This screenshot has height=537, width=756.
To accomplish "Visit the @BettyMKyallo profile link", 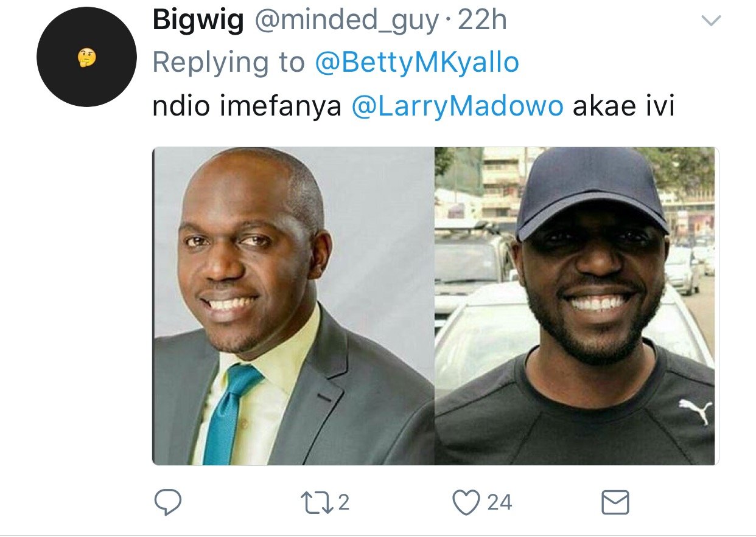I will click(417, 63).
